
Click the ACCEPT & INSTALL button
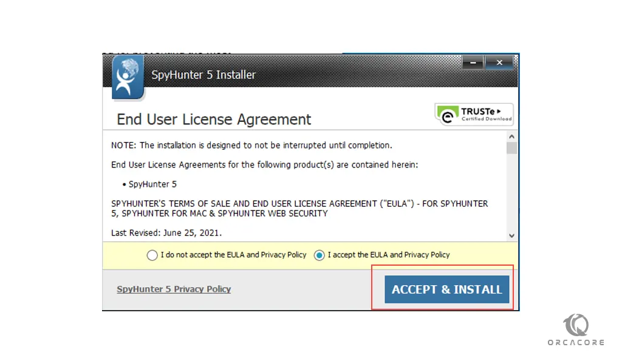tap(446, 289)
